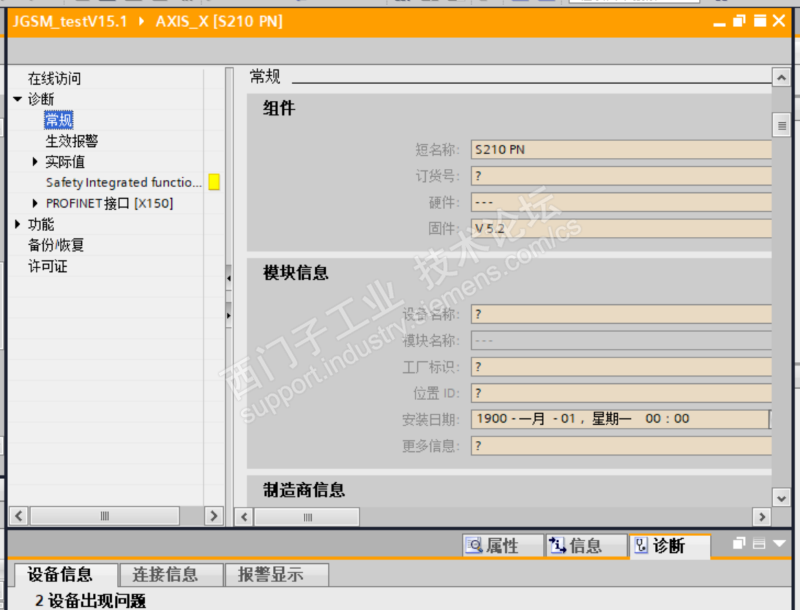The width and height of the screenshot is (800, 610).
Task: Open the 许可证 entry
Action: coord(47,266)
